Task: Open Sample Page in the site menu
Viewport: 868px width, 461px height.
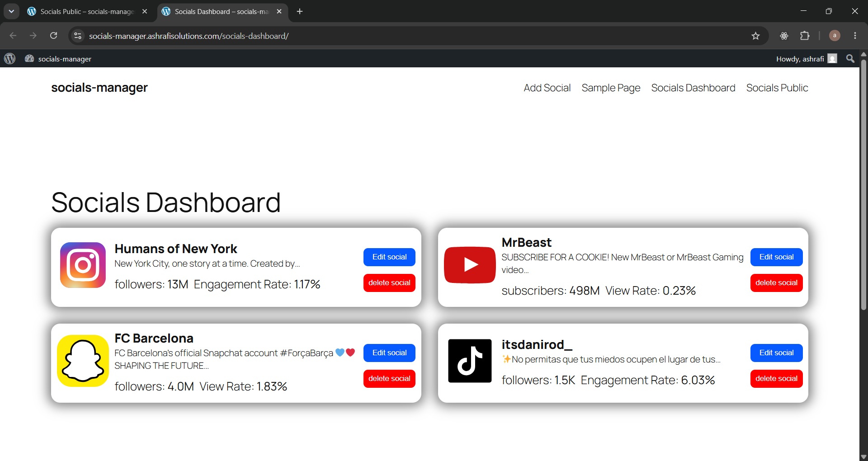Action: 611,88
